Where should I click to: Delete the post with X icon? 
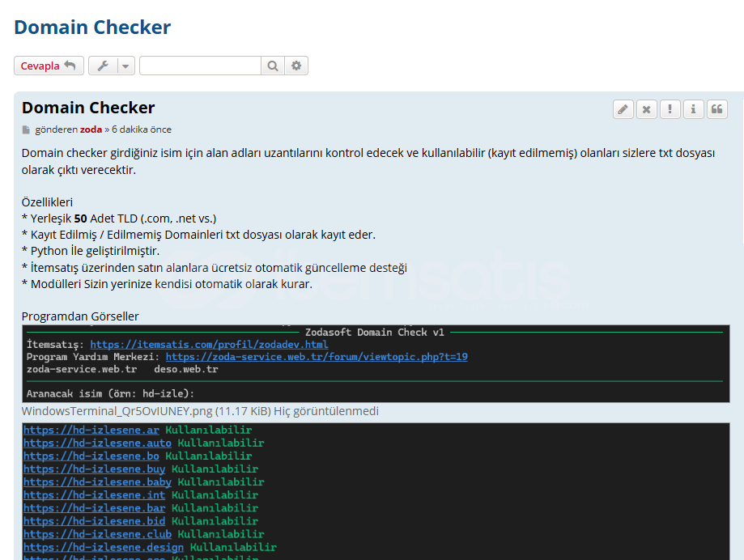click(x=646, y=109)
